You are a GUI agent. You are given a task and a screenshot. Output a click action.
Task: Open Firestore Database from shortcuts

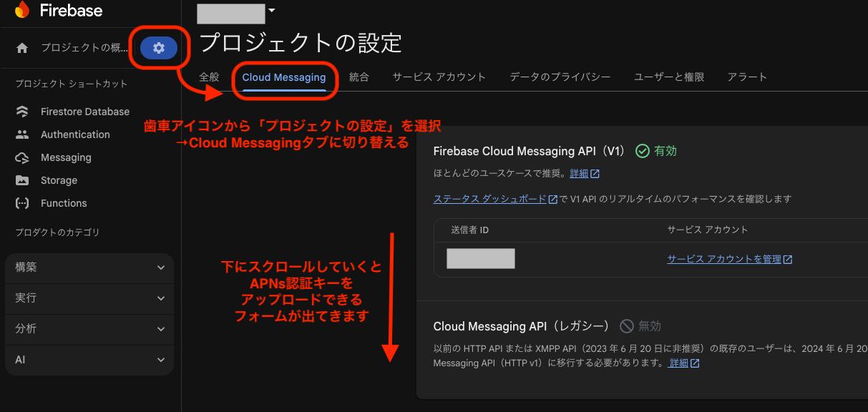tap(85, 112)
